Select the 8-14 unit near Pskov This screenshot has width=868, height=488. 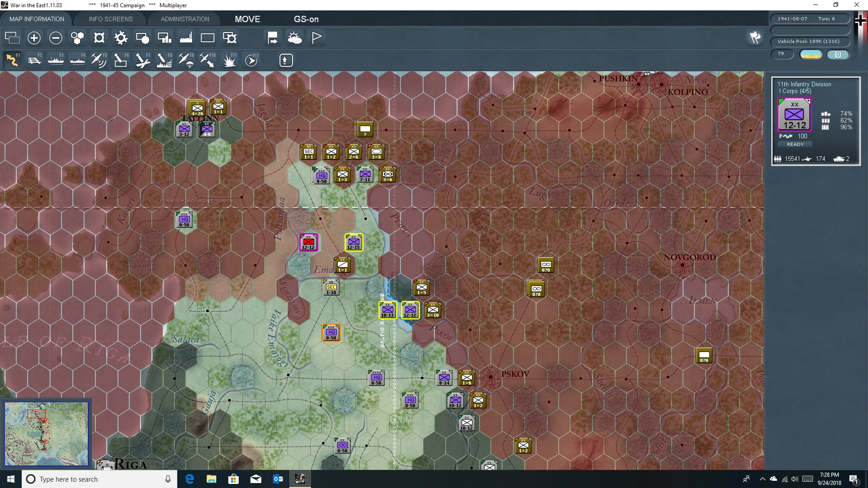pos(444,378)
